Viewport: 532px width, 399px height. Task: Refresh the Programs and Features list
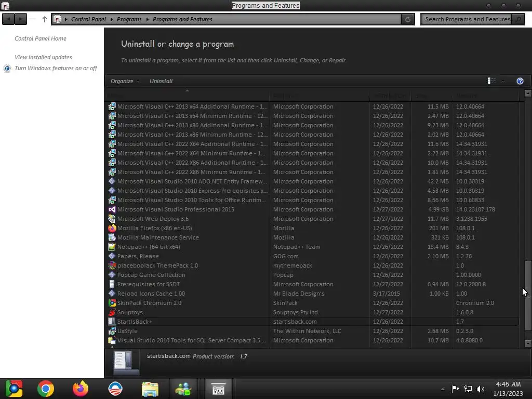[408, 19]
